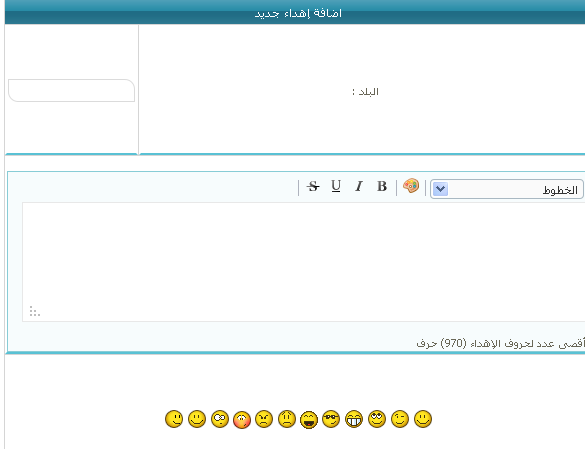The width and height of the screenshot is (585, 449).
Task: Click the 970 character limit note
Action: coord(500,343)
